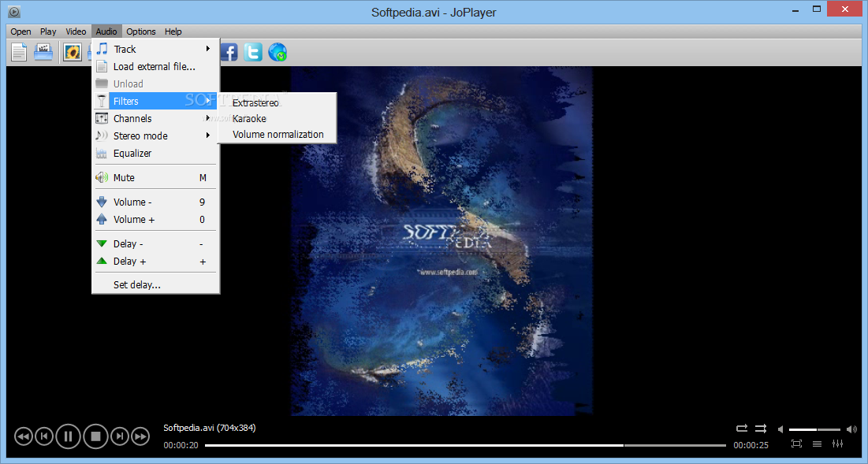Screen dimensions: 868x464
Task: Click the Softpedia.avi (704x384) title text
Action: (209, 428)
